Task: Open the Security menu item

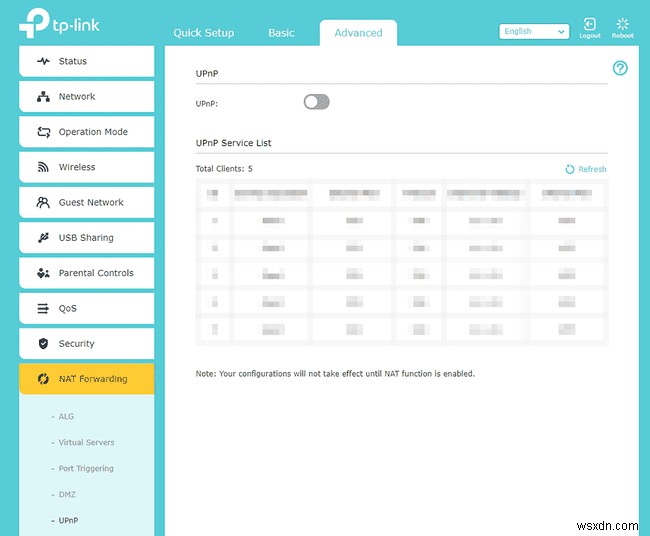Action: coord(87,344)
